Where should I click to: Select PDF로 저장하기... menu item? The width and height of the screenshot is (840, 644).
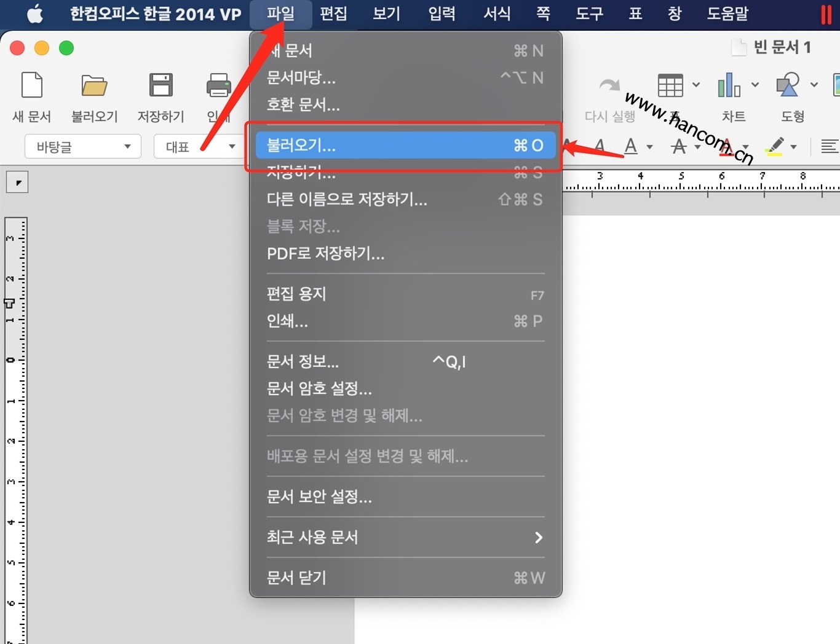[x=406, y=253]
